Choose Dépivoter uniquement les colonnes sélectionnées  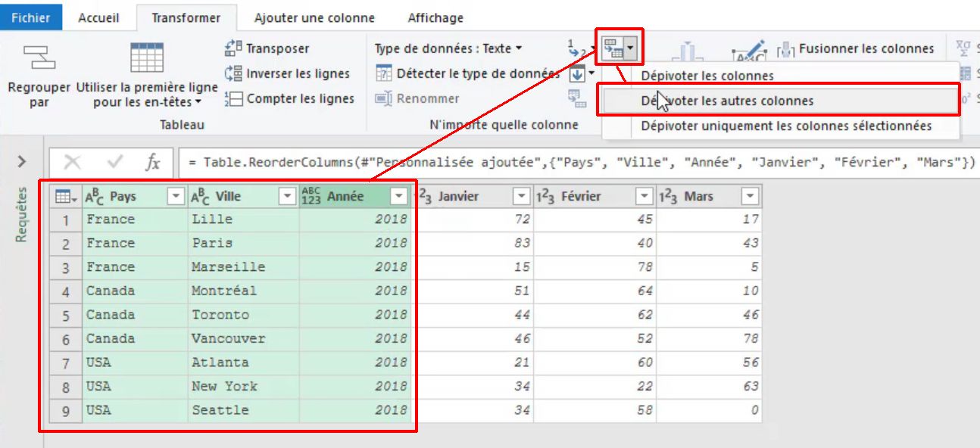pyautogui.click(x=780, y=126)
